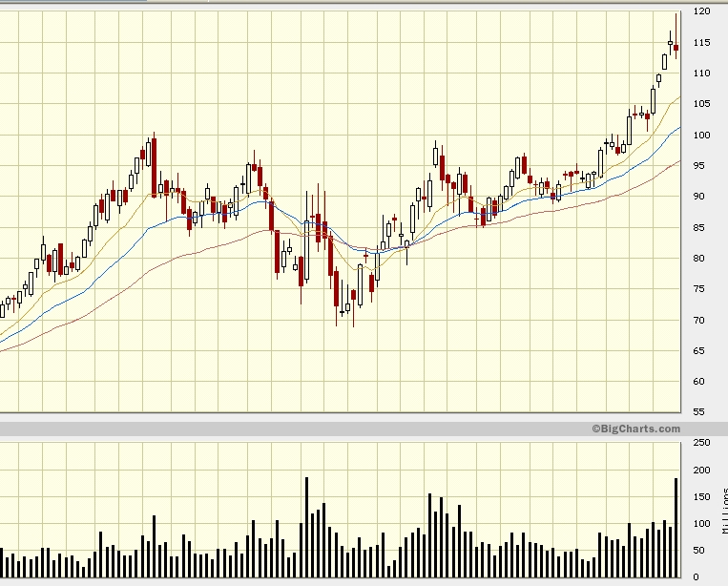728x586 pixels.
Task: Click the last candlestick at far right
Action: (x=676, y=48)
